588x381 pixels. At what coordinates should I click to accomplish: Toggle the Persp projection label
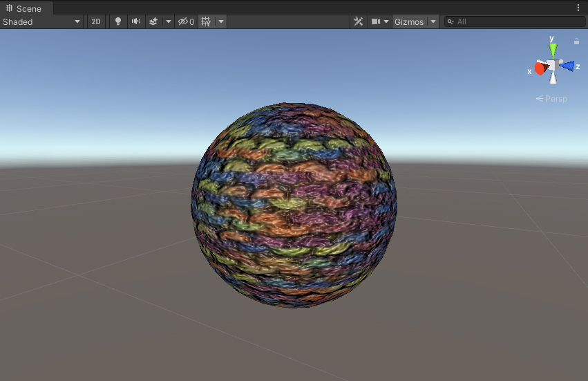pos(551,99)
